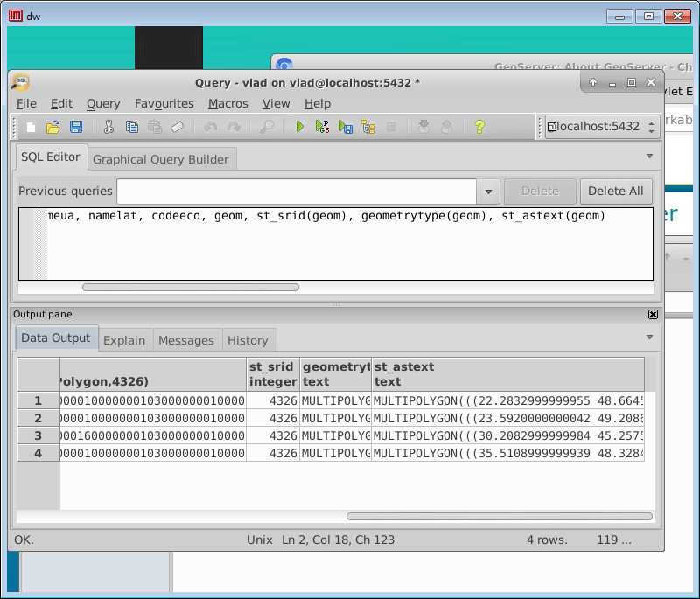Open the tab list arrow beside History tab
The height and width of the screenshot is (599, 700).
(649, 338)
